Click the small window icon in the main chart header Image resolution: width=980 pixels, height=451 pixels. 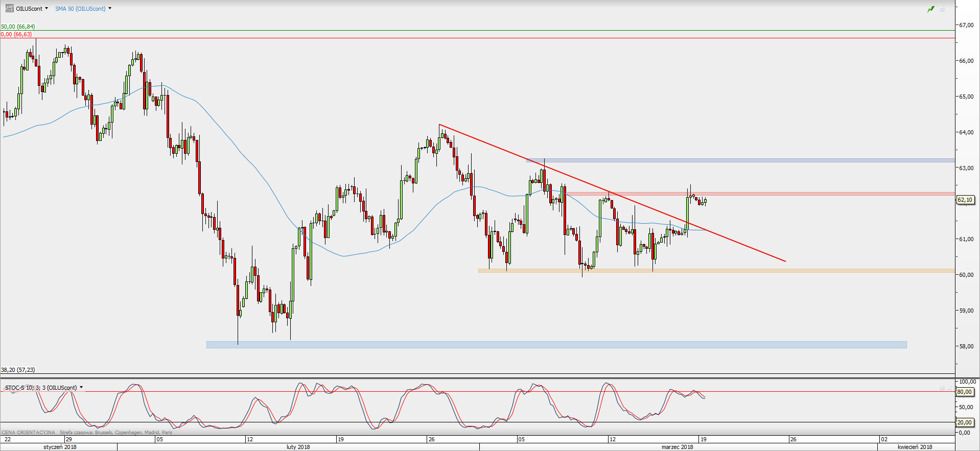pyautogui.click(x=942, y=9)
